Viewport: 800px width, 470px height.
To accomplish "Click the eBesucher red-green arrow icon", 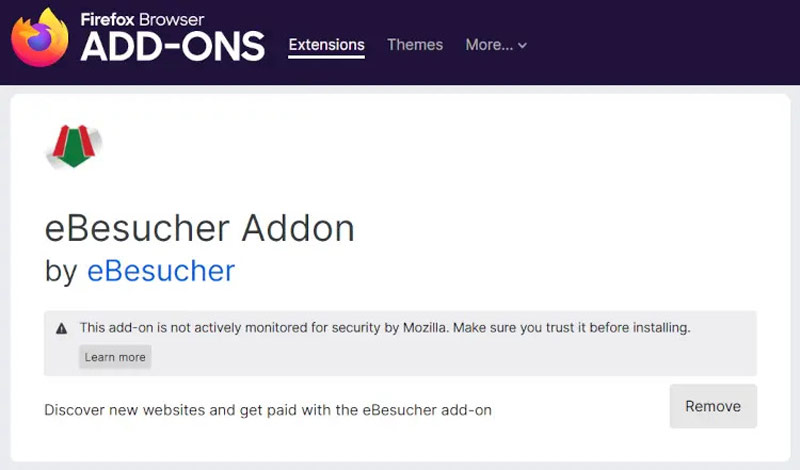I will [x=74, y=146].
